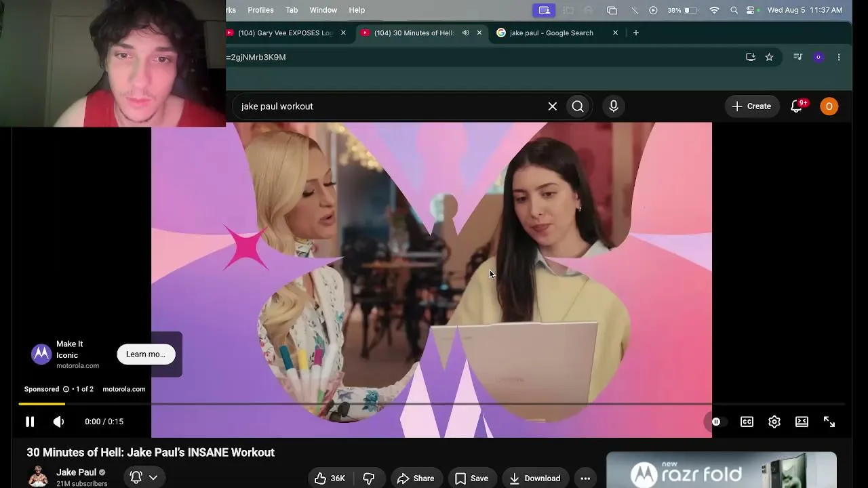Click the circled play icon in menu bar
The height and width of the screenshot is (488, 868).
653,10
